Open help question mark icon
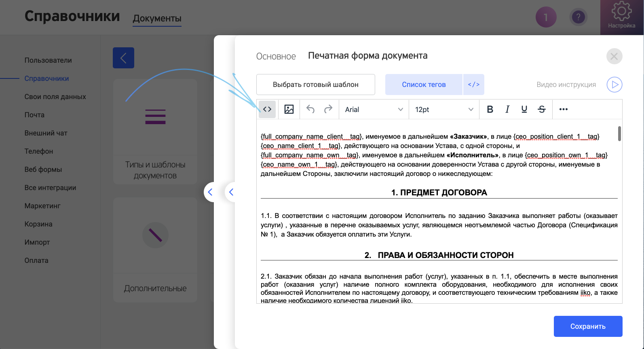This screenshot has width=644, height=349. 579,17
